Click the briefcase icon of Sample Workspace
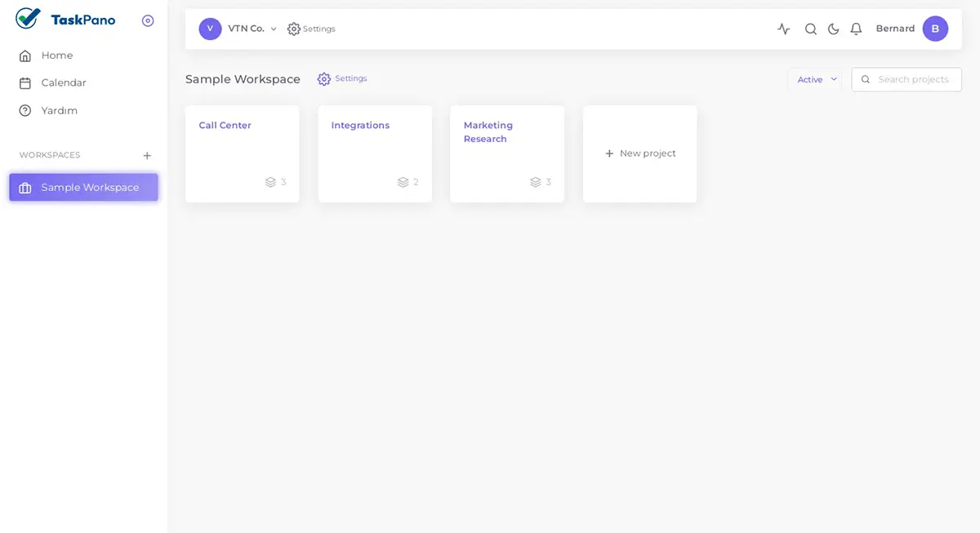 pyautogui.click(x=25, y=188)
